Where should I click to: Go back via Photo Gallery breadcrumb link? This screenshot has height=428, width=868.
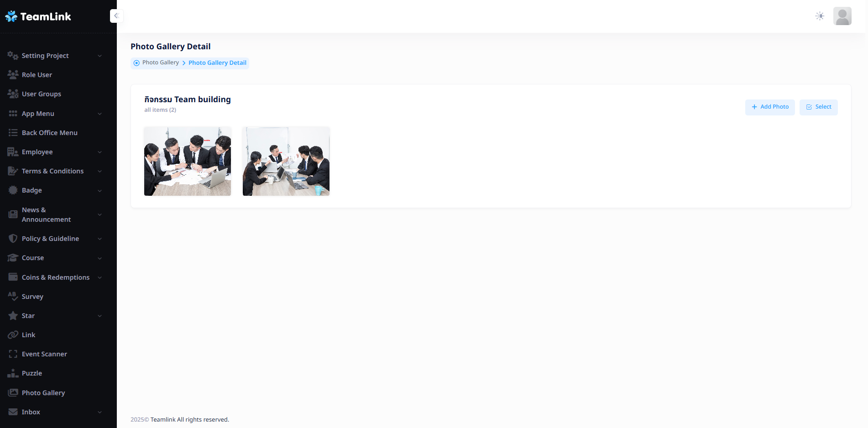click(x=161, y=63)
